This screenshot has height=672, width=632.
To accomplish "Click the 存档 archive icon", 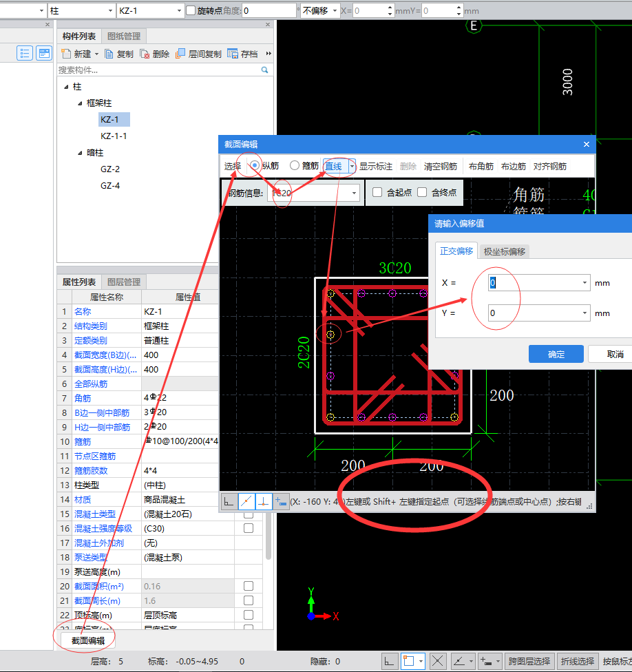I will click(x=233, y=54).
